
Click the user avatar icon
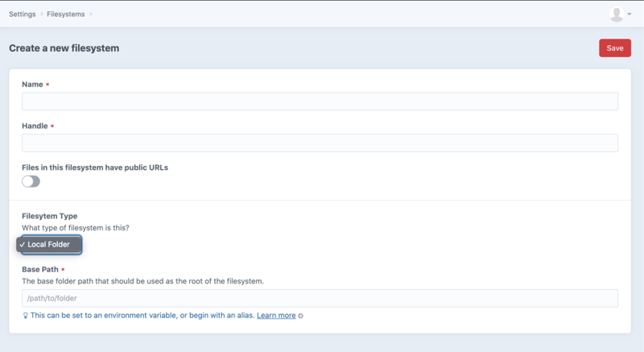tap(616, 14)
